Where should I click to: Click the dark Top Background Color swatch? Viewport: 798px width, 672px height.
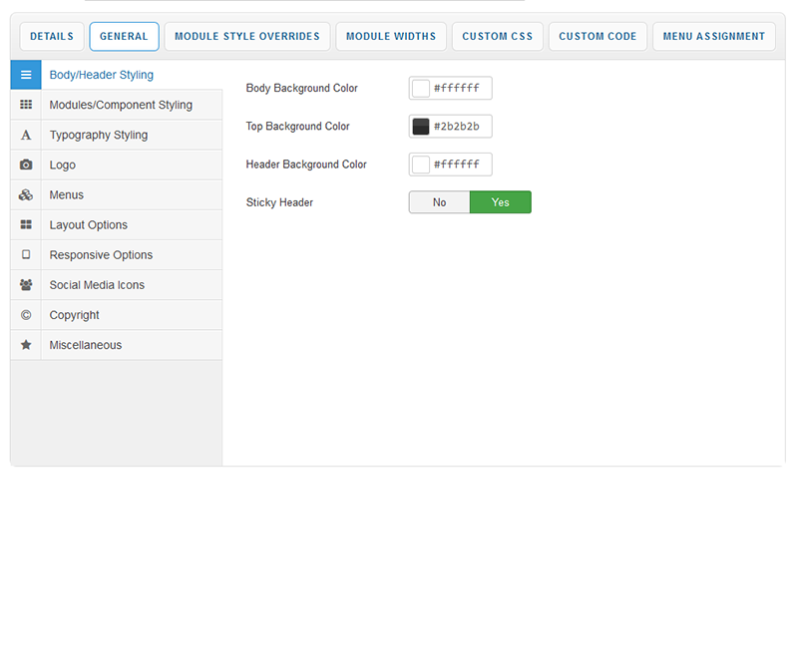pyautogui.click(x=421, y=127)
